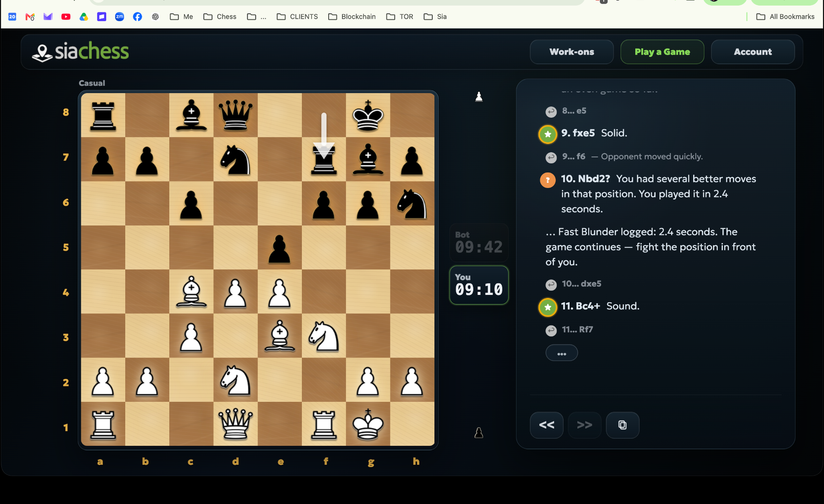Open the TOR bookmarks folder
Image resolution: width=824 pixels, height=504 pixels.
400,16
